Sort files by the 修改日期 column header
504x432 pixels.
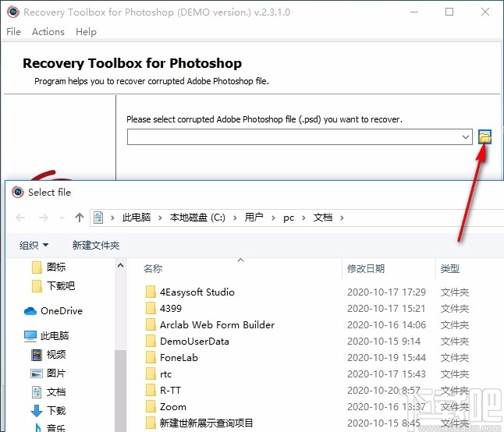366,268
